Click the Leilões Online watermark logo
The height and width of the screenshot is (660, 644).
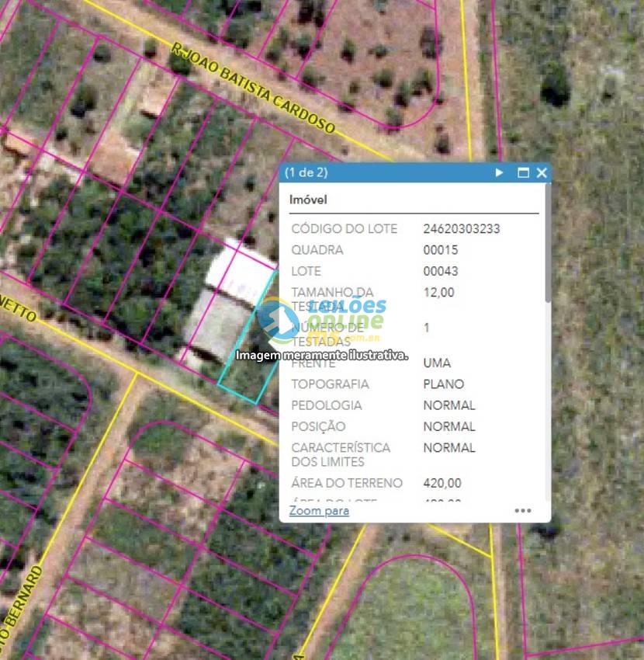point(322,318)
